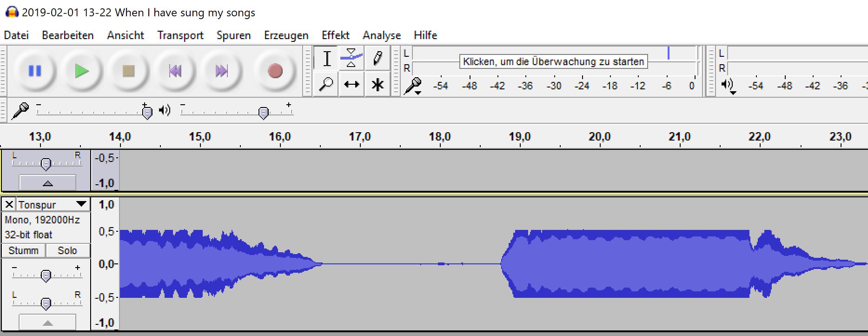Screen dimensions: 868x336
Task: Click the Pause transport button
Action: 35,71
